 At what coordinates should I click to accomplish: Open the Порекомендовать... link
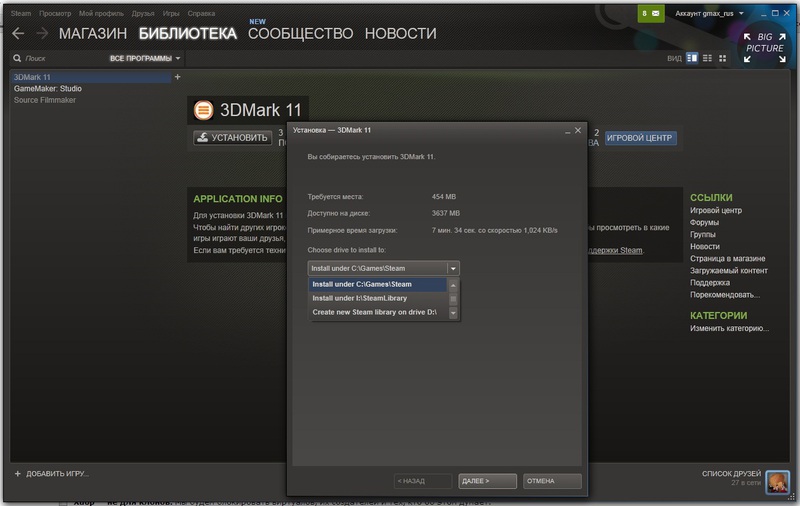tap(725, 295)
